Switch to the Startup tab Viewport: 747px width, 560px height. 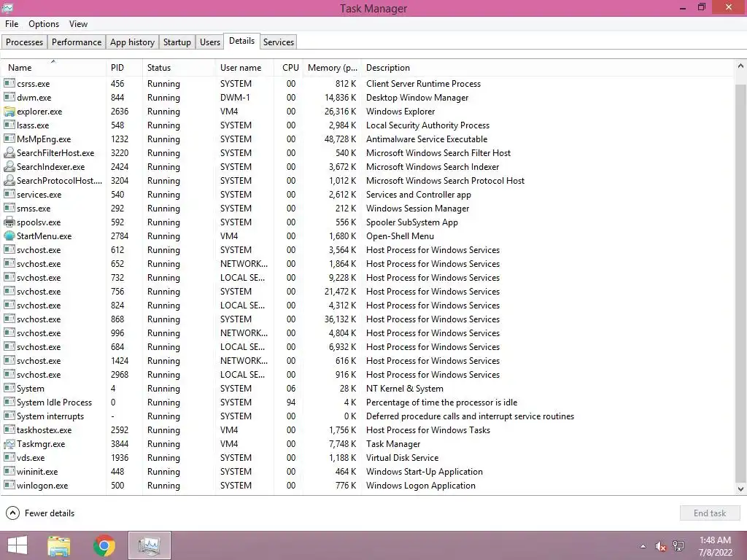point(177,42)
